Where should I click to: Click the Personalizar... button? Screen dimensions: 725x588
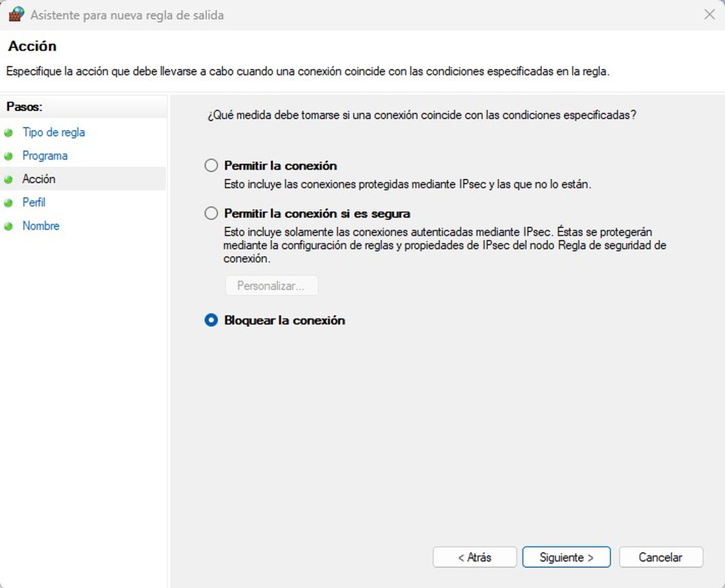tap(271, 286)
